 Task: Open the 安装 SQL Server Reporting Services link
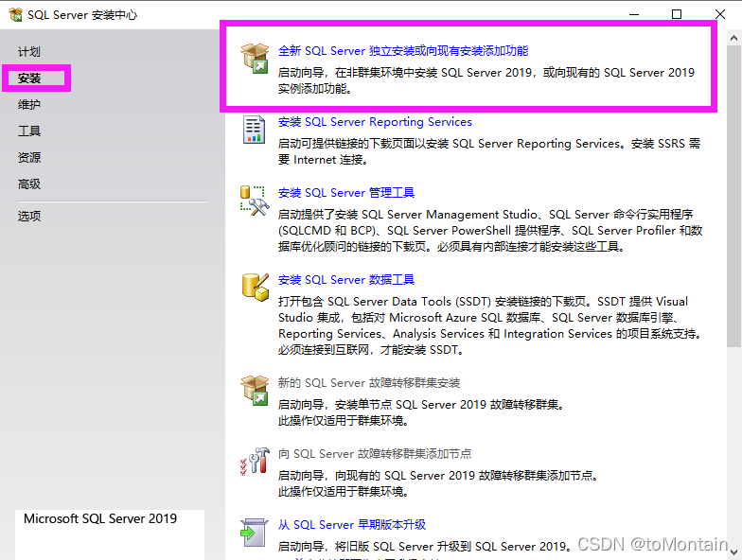pyautogui.click(x=375, y=122)
